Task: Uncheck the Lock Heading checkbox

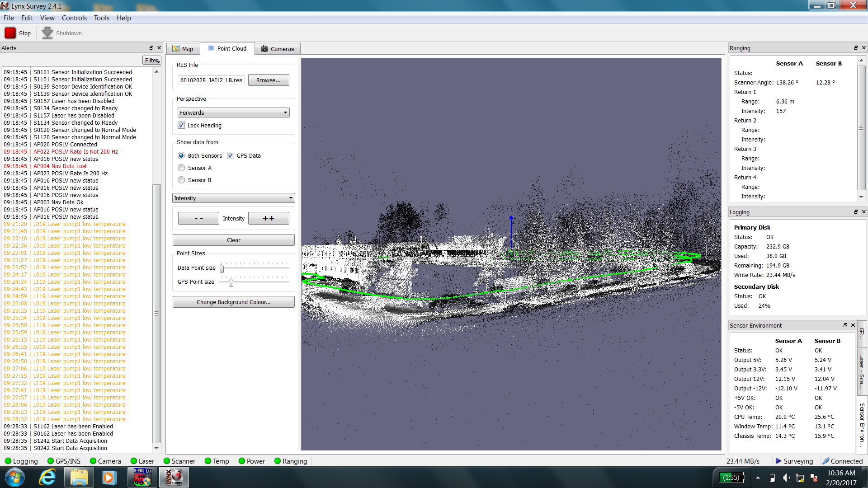Action: (x=181, y=125)
